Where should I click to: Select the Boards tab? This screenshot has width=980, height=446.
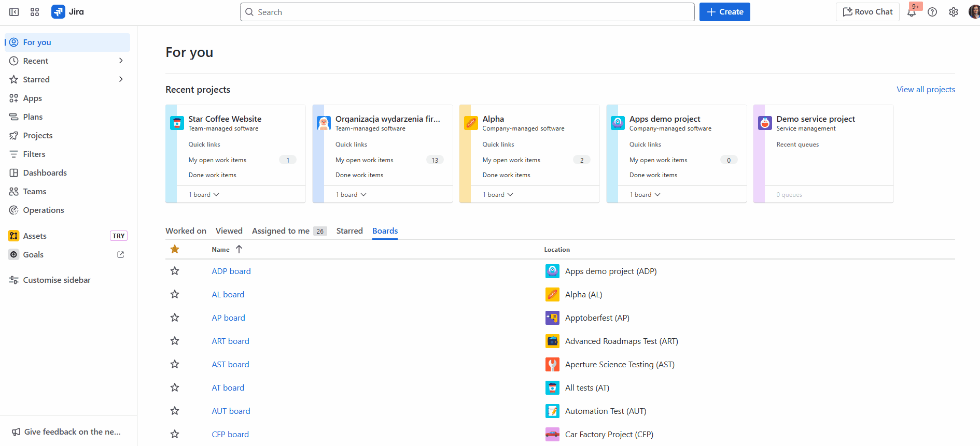click(x=385, y=231)
